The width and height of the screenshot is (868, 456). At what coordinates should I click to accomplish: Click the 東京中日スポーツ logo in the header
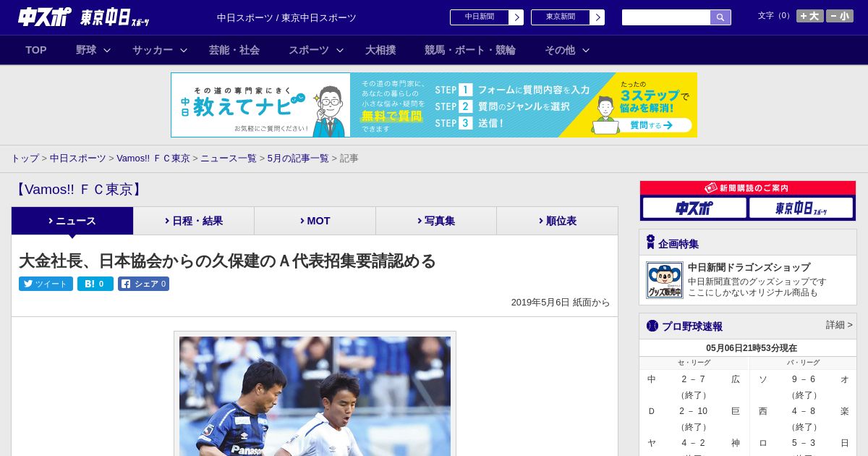115,18
